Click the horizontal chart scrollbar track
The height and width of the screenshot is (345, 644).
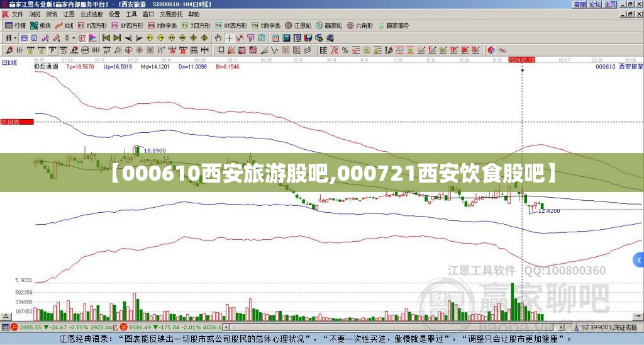pyautogui.click(x=394, y=327)
